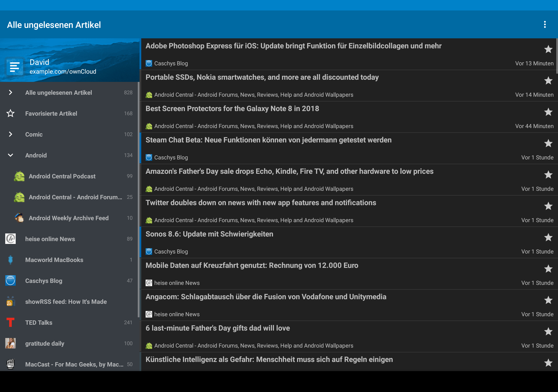
Task: Expand the Comic folder
Action: tap(10, 134)
